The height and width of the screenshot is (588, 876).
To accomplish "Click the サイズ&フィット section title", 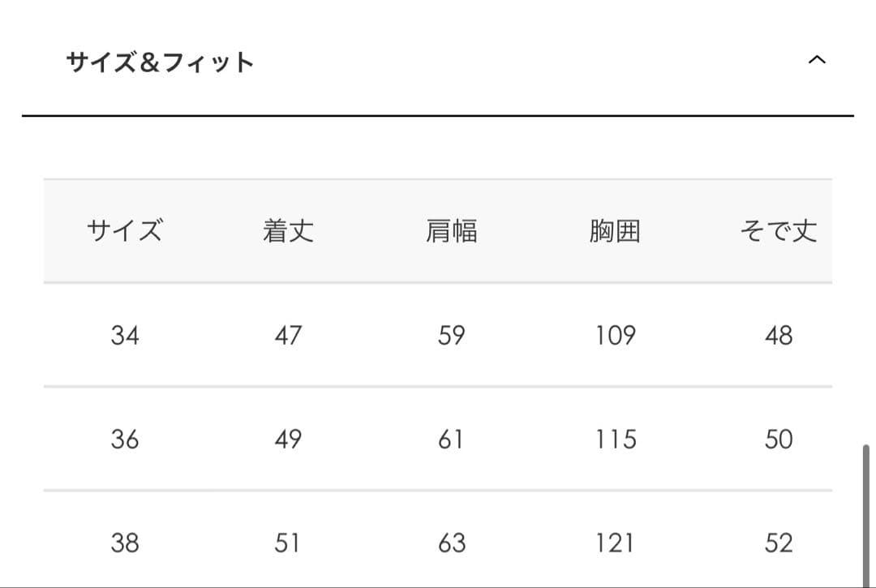I will pyautogui.click(x=161, y=62).
